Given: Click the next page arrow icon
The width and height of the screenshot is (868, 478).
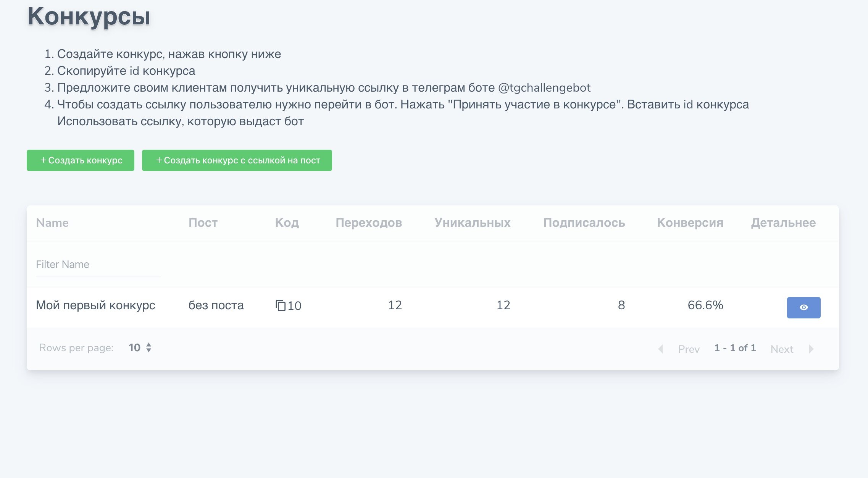Looking at the screenshot, I should (x=811, y=349).
